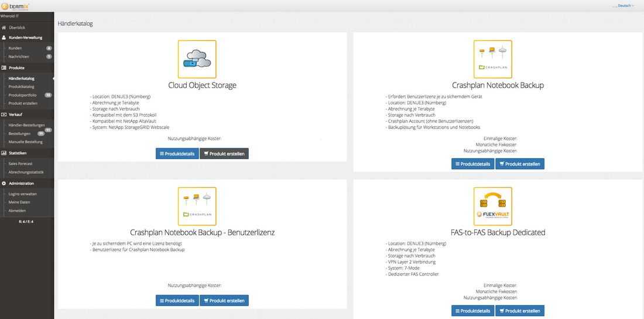Open Händler-Bestellungen in the sidebar
The width and height of the screenshot is (644, 319).
27,125
